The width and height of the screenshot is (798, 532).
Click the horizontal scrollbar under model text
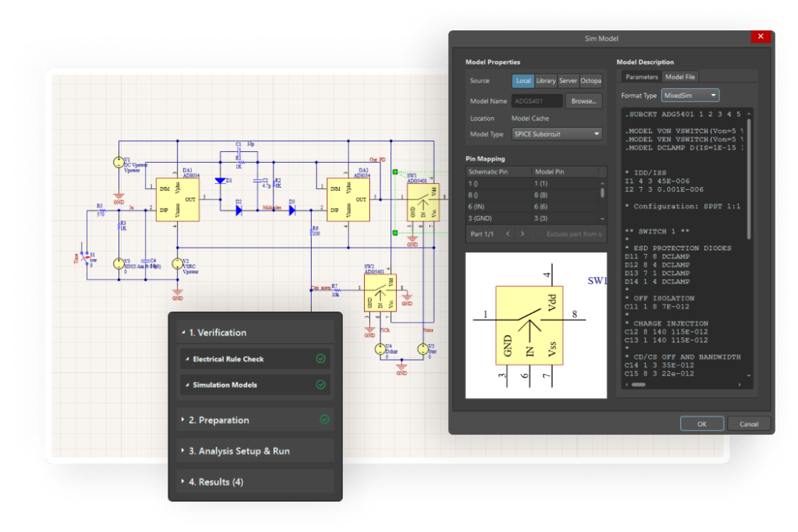point(639,385)
